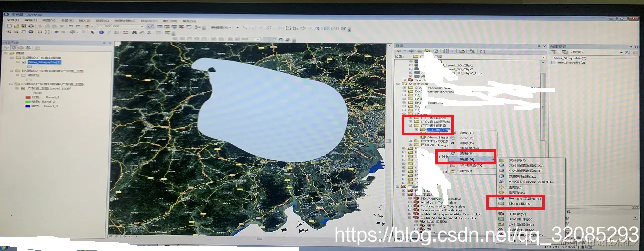Choose dBASE table (D) in submenu

point(520,219)
